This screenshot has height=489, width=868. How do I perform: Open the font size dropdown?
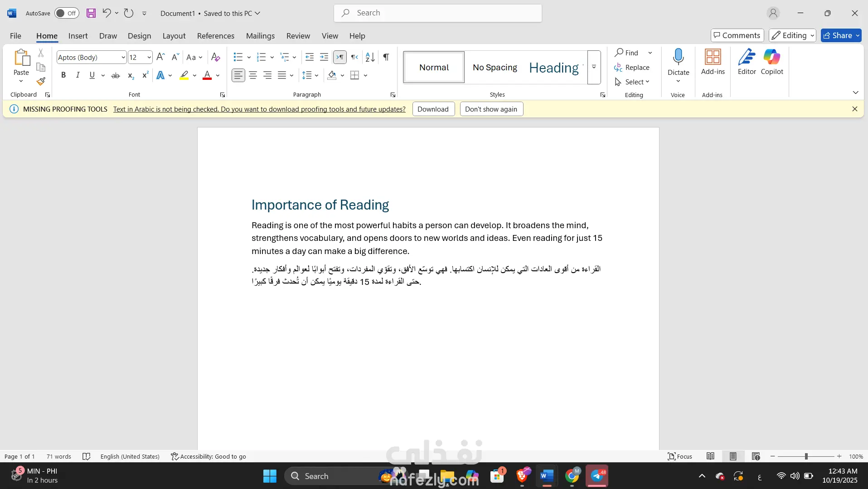pos(149,57)
